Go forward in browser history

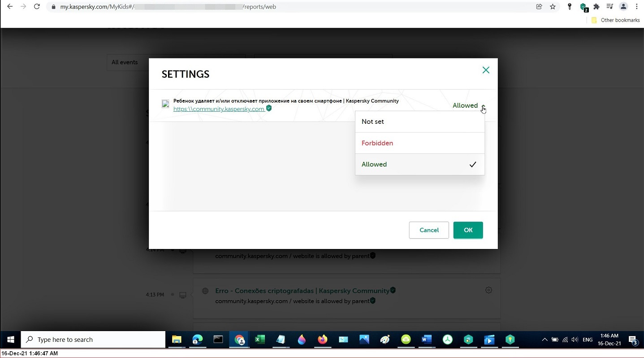23,7
